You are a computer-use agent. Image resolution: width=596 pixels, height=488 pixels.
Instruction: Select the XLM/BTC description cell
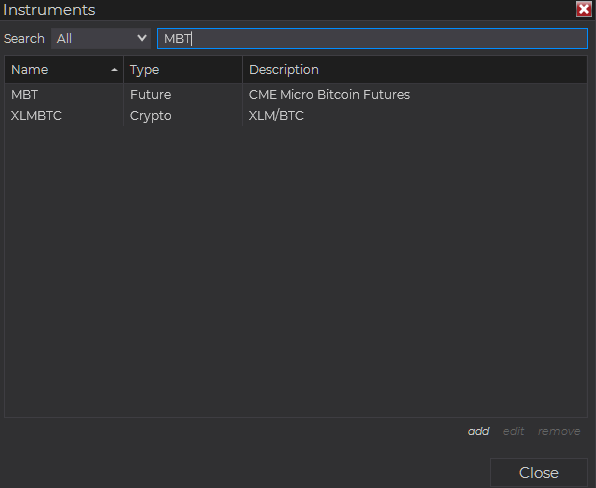[x=276, y=116]
